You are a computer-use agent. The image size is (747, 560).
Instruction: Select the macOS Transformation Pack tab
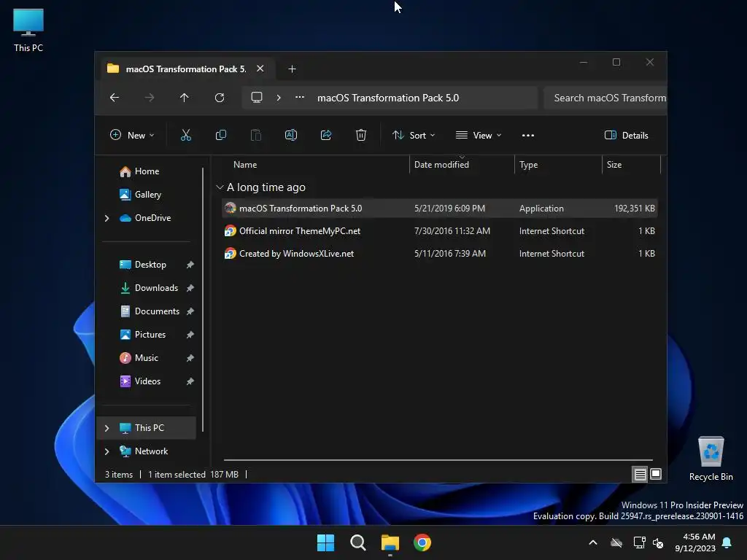(185, 69)
